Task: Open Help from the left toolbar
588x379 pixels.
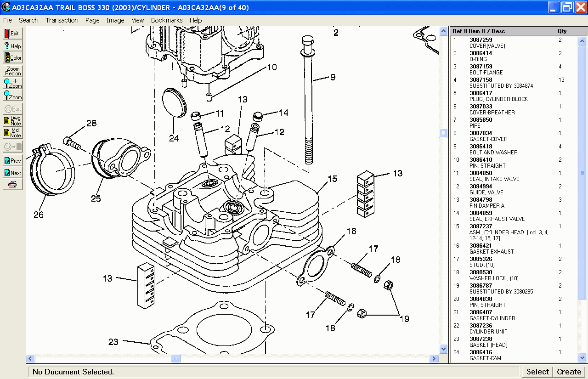Action: [x=12, y=46]
